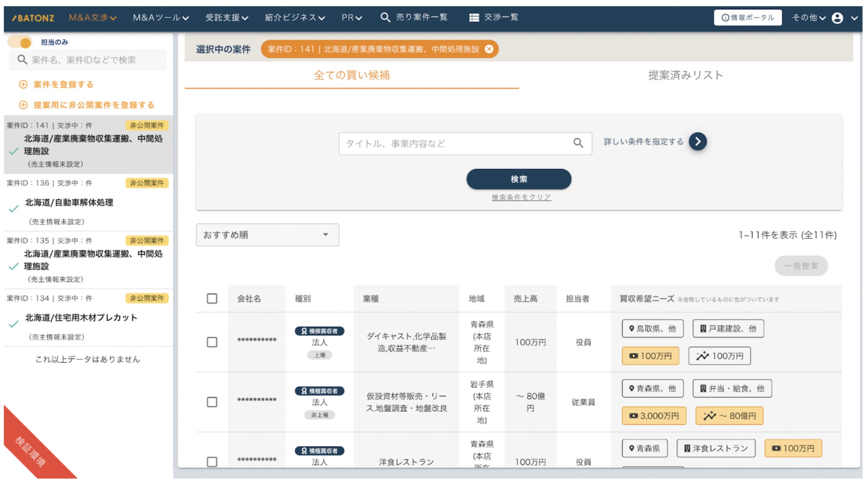Tick the checkbox for the ダイキャスト company row
Viewport: 868px width, 486px height.
tap(212, 342)
